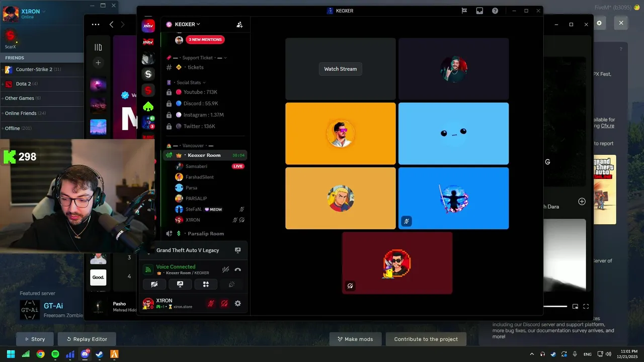Viewport: 644px width, 362px height.
Task: Expand Online Friends group in Steam
Action: 42,113
